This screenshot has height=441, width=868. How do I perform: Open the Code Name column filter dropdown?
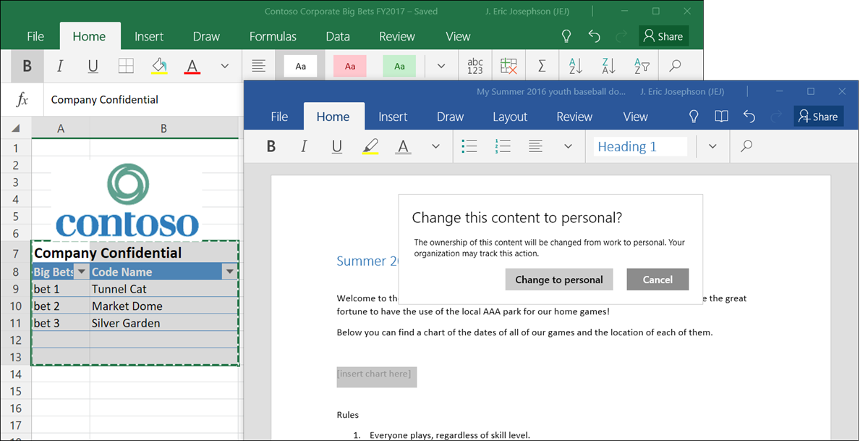point(229,271)
